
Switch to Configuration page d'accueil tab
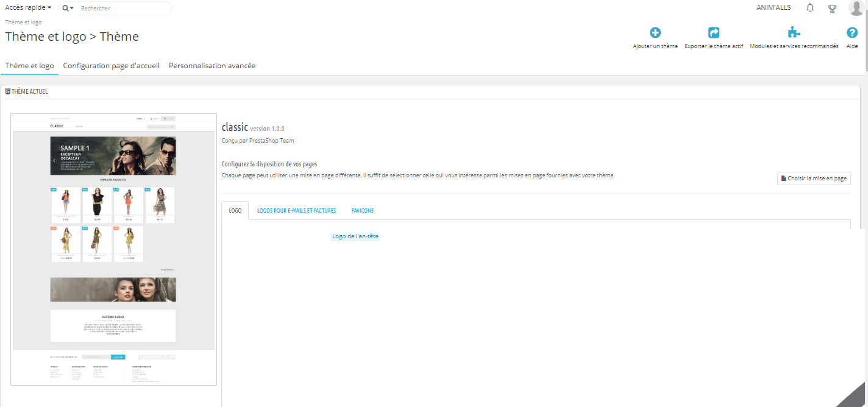tap(112, 66)
